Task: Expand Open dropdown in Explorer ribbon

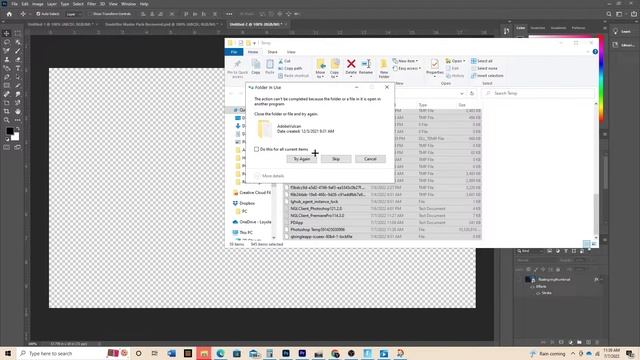Action: (x=464, y=61)
